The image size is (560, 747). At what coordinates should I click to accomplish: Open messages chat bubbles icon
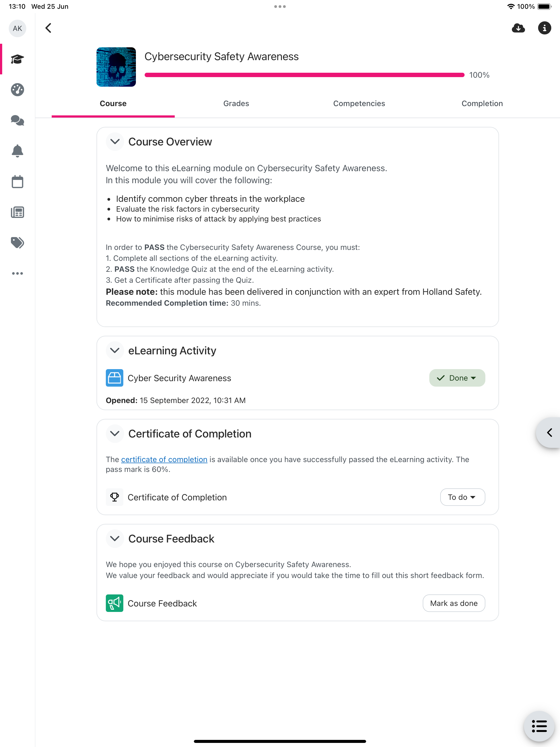17,121
